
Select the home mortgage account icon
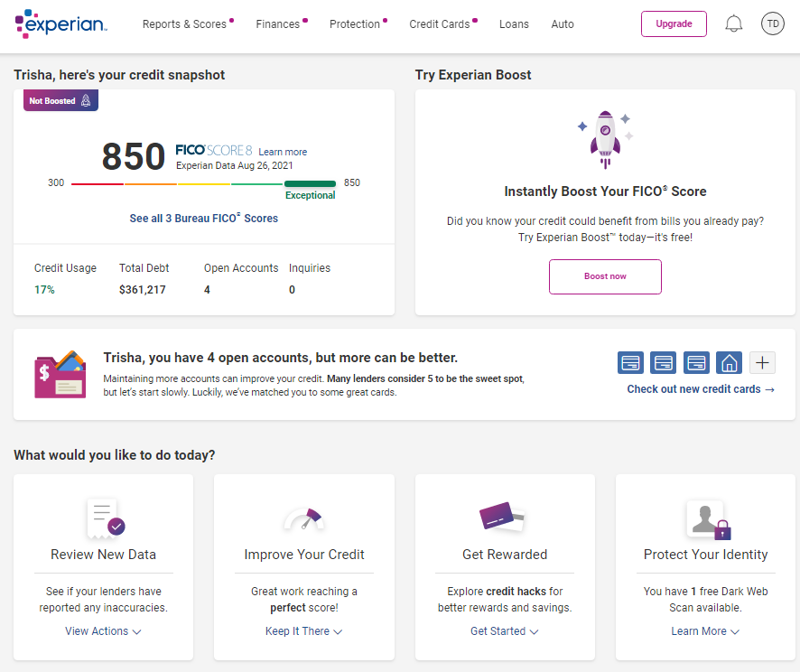(x=729, y=363)
